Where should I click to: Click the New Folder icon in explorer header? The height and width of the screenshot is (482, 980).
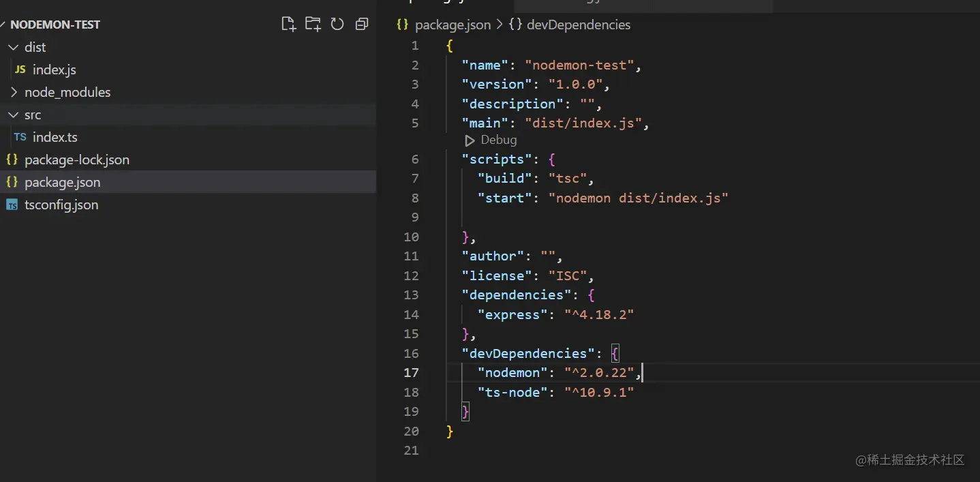pos(313,25)
